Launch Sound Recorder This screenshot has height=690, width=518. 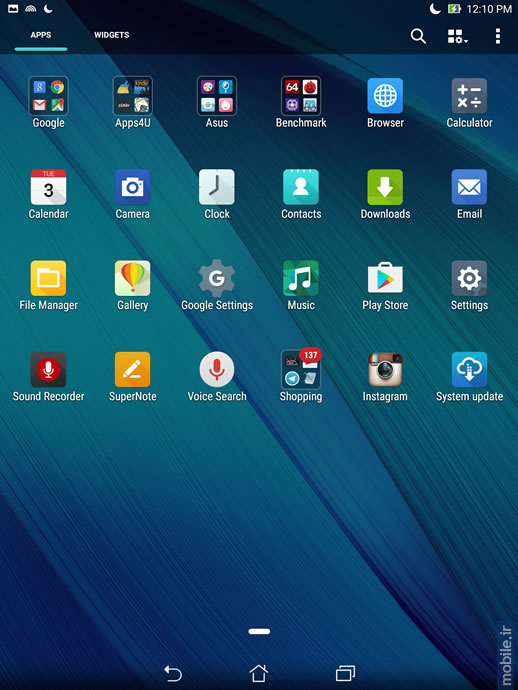click(48, 369)
